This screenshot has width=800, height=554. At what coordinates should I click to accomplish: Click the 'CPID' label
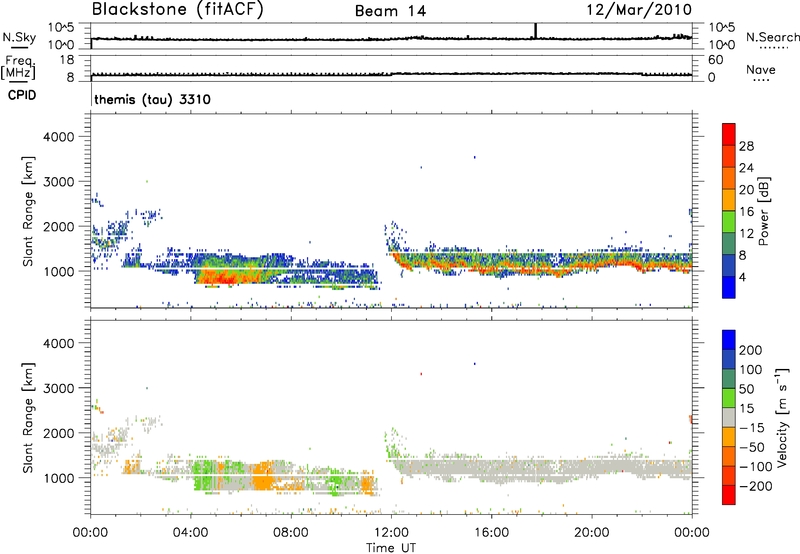click(x=21, y=95)
